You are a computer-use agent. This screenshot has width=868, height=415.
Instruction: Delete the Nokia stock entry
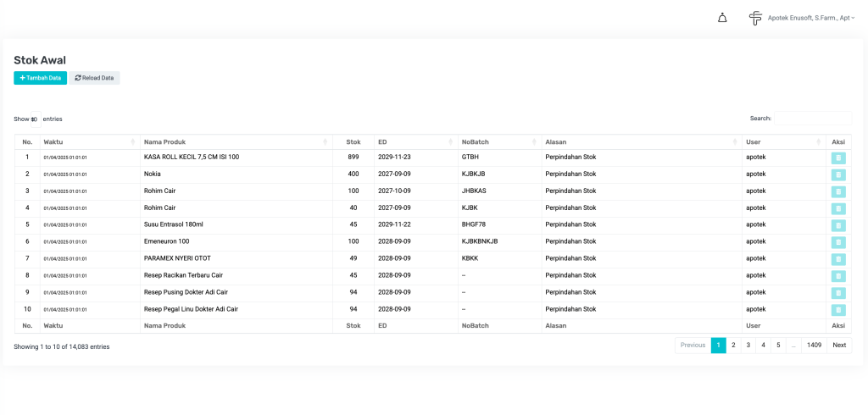(837, 174)
